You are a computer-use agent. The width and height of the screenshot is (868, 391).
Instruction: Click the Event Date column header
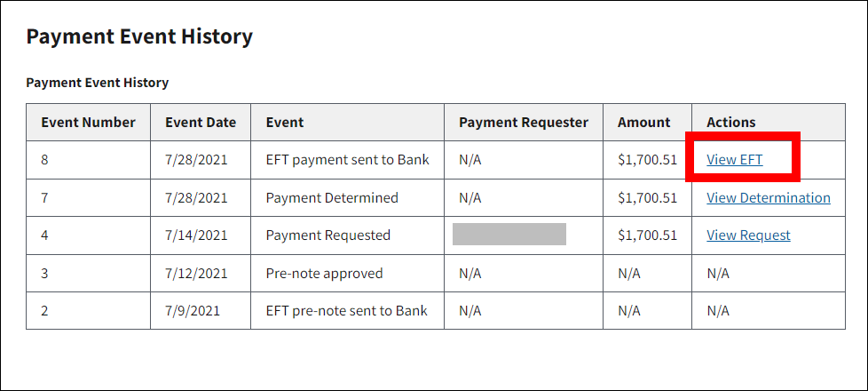click(x=201, y=122)
